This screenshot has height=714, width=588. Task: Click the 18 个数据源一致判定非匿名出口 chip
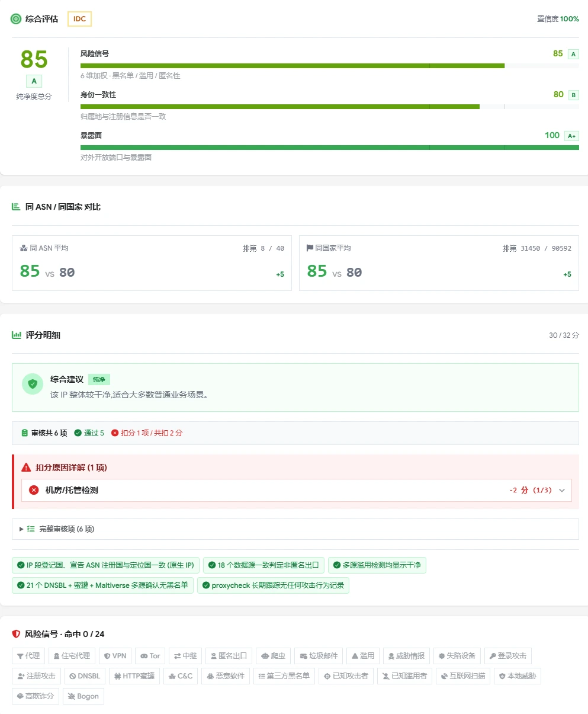264,565
